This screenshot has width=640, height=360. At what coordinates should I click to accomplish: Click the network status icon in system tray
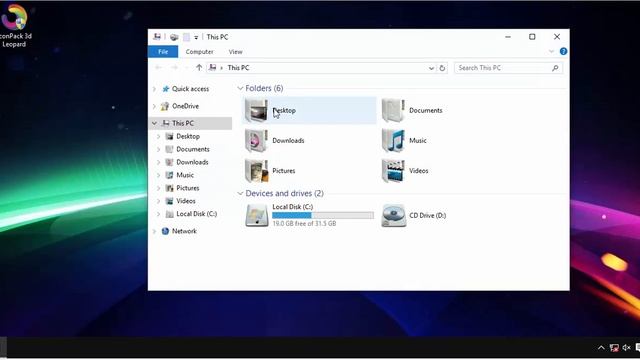tap(614, 348)
